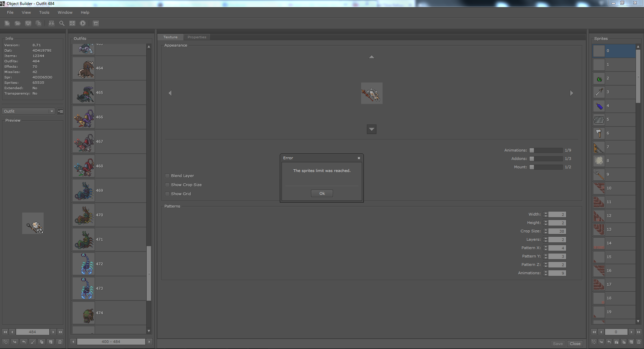The height and width of the screenshot is (349, 644).
Task: Click the Height stepper arrows
Action: pos(546,223)
